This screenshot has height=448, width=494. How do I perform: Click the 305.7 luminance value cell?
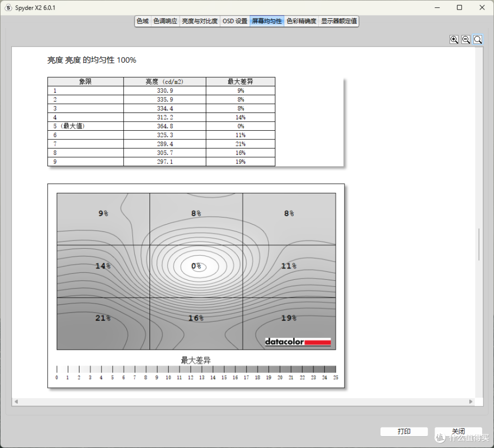(x=165, y=153)
